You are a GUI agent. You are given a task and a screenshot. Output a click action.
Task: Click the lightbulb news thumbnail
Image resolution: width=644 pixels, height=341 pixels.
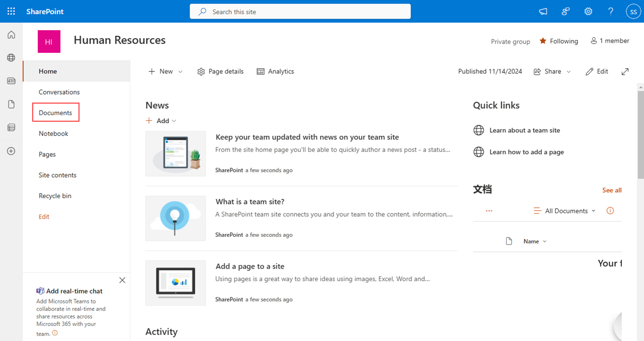[x=176, y=218]
